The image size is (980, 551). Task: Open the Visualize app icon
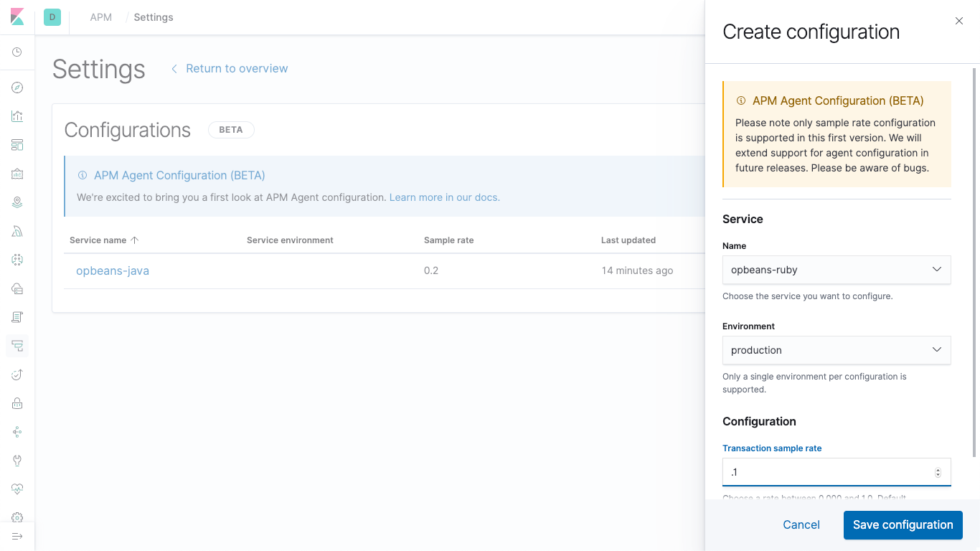click(x=17, y=116)
